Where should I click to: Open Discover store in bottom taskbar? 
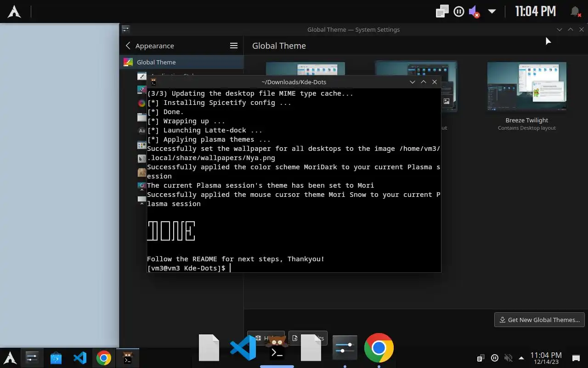(56, 357)
